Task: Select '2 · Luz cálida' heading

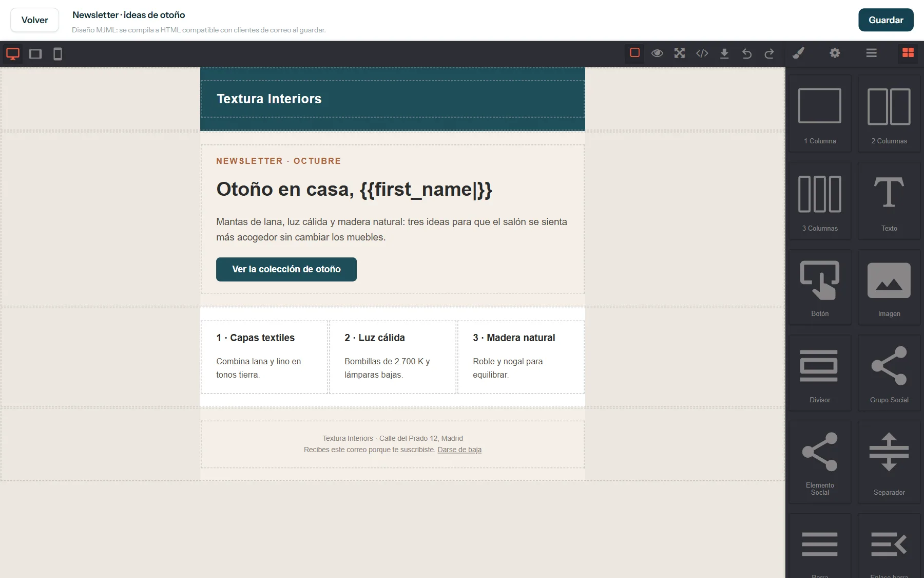Action: [375, 338]
